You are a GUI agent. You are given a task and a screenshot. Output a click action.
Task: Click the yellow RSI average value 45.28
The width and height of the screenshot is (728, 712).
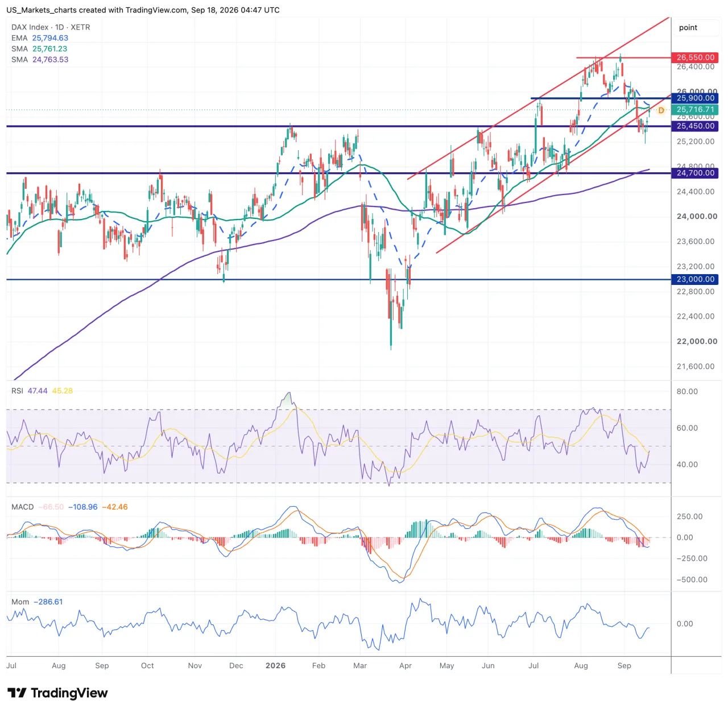click(63, 391)
